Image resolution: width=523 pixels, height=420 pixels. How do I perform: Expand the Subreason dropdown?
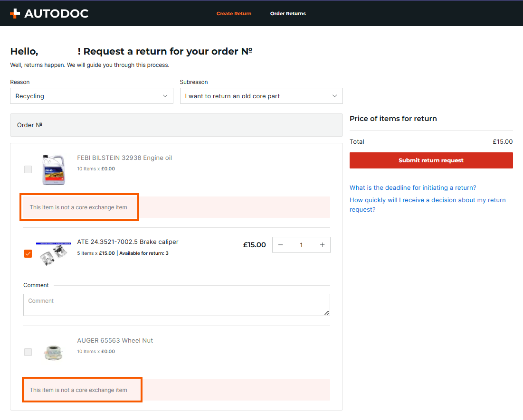pos(261,96)
